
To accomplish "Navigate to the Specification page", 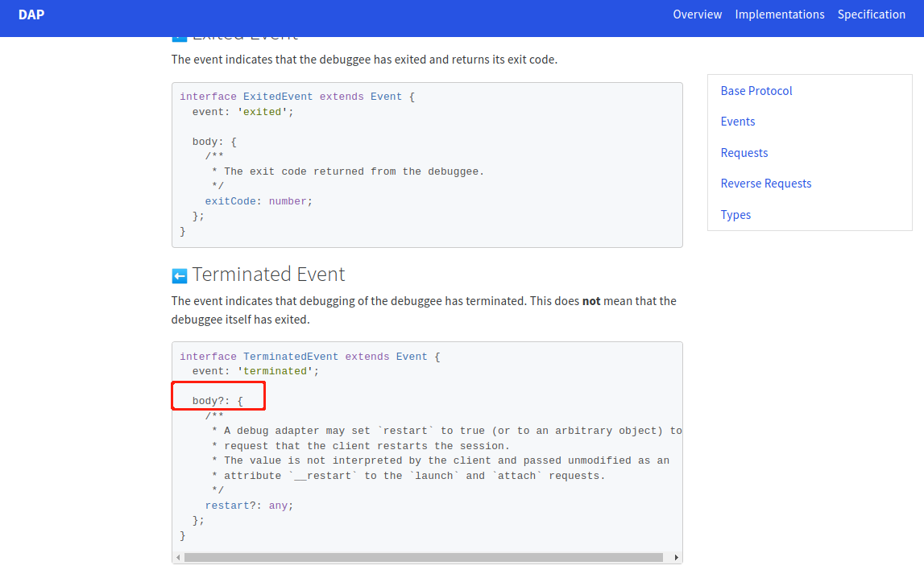I will click(x=872, y=14).
